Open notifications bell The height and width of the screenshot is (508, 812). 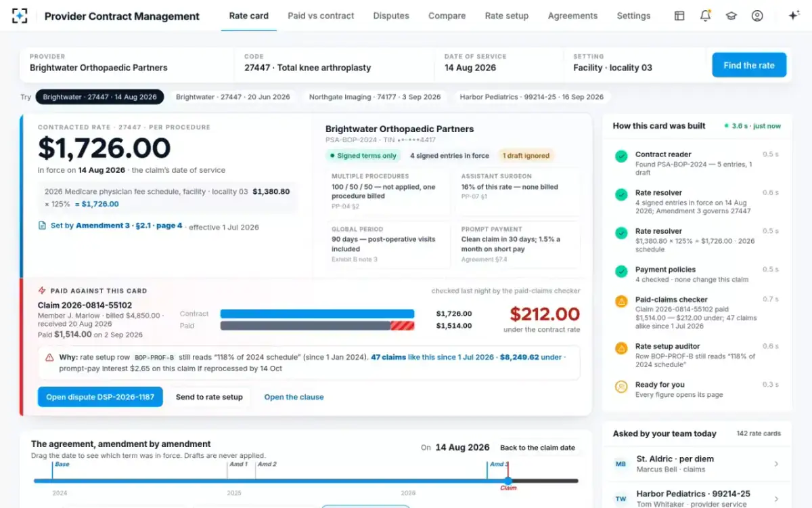pos(705,16)
